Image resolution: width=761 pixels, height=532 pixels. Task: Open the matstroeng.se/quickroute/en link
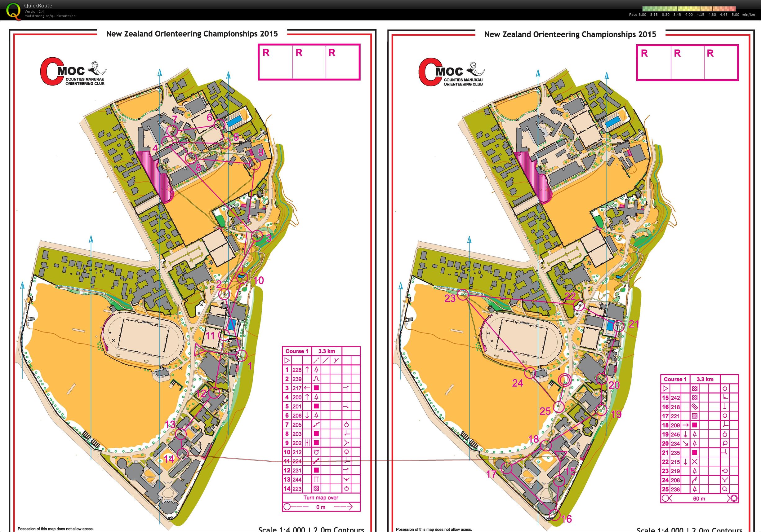coord(50,16)
